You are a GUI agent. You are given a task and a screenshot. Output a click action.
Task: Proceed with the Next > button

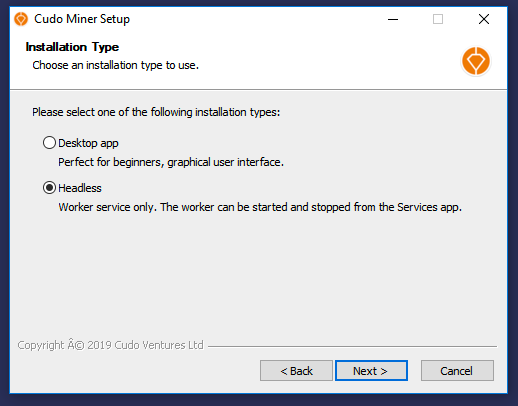point(371,370)
